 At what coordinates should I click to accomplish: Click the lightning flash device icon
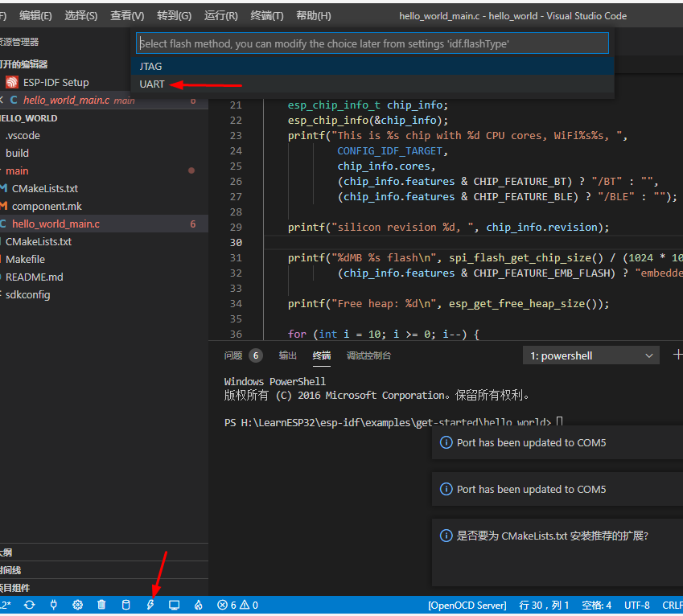point(150,605)
